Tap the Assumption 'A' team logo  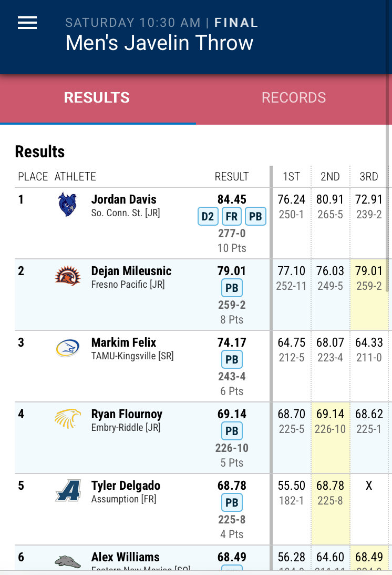(68, 491)
